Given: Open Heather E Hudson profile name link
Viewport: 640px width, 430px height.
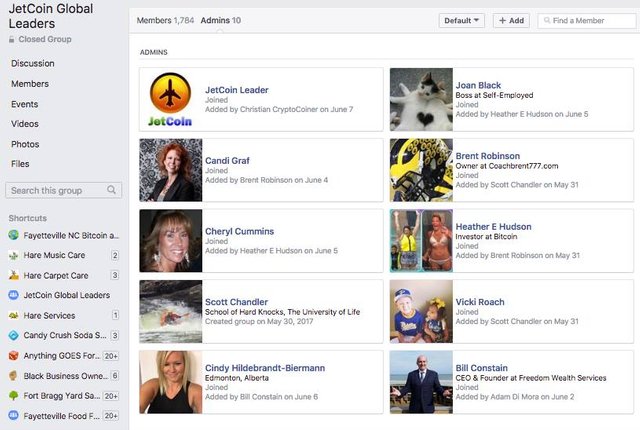Looking at the screenshot, I should (x=493, y=226).
